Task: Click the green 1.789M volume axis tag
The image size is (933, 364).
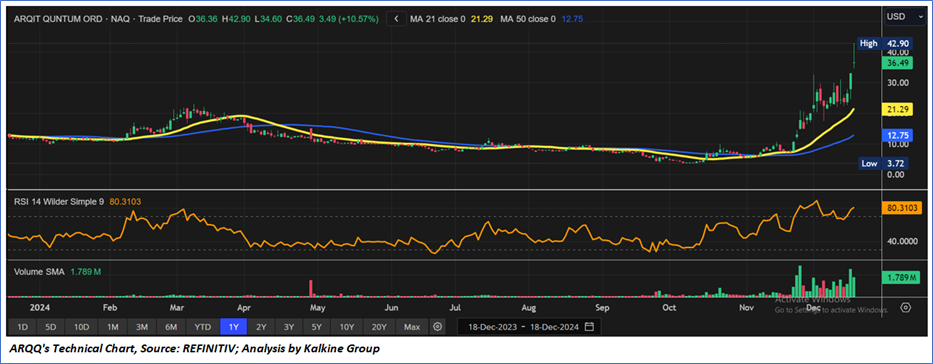Action: (x=901, y=277)
